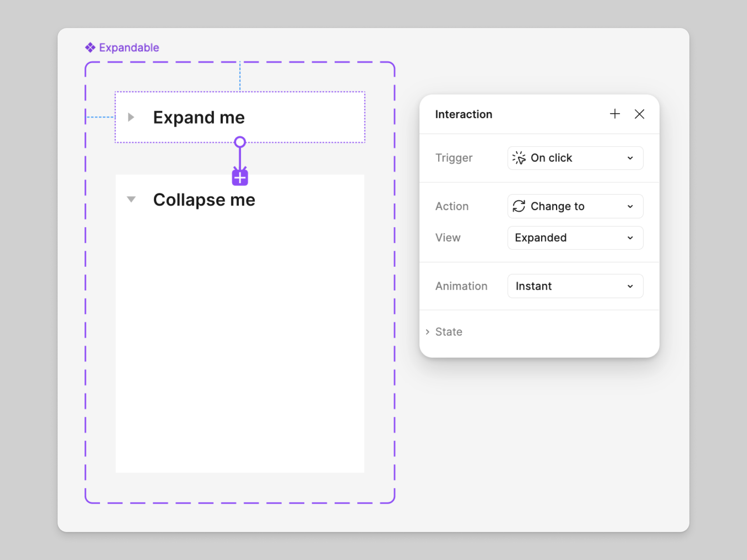Image resolution: width=747 pixels, height=560 pixels.
Task: Select the Expand me variant frame
Action: (x=311, y=117)
